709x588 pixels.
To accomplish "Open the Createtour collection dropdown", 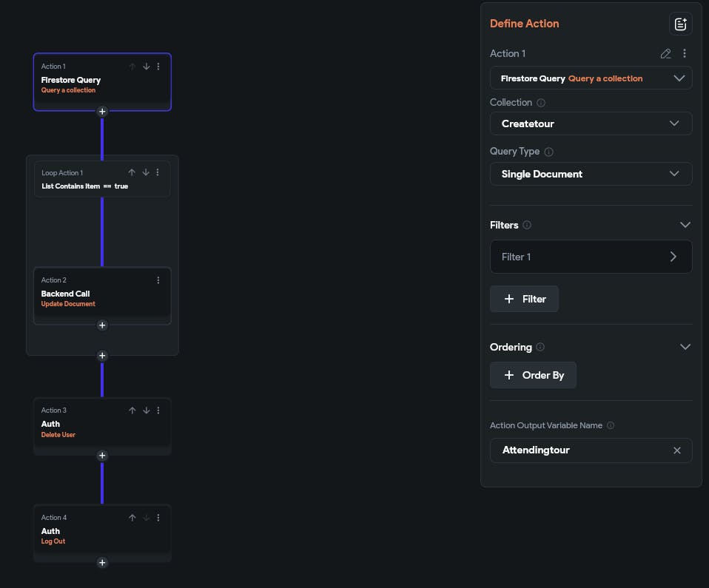I will 591,124.
